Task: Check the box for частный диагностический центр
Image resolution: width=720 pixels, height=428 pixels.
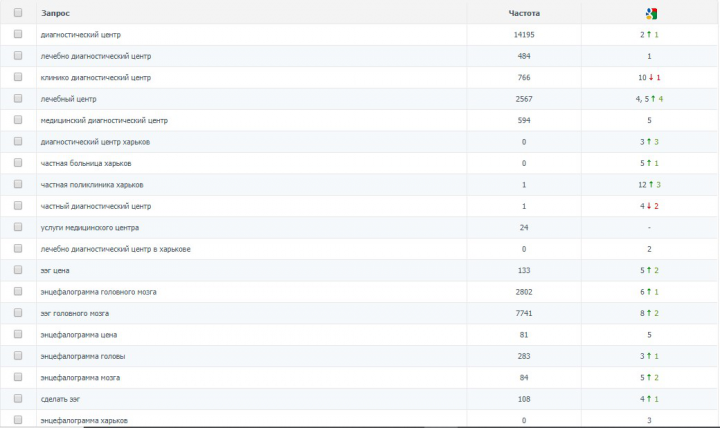Action: [x=18, y=205]
